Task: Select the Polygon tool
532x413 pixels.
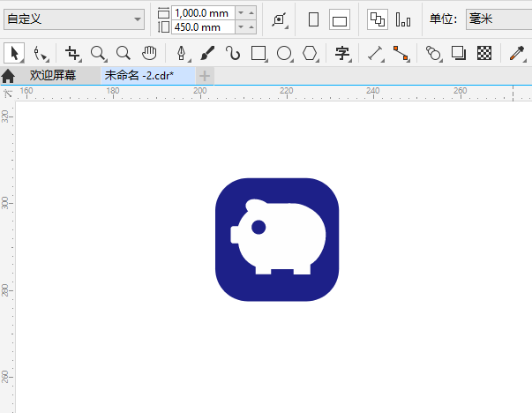Action: tap(310, 54)
